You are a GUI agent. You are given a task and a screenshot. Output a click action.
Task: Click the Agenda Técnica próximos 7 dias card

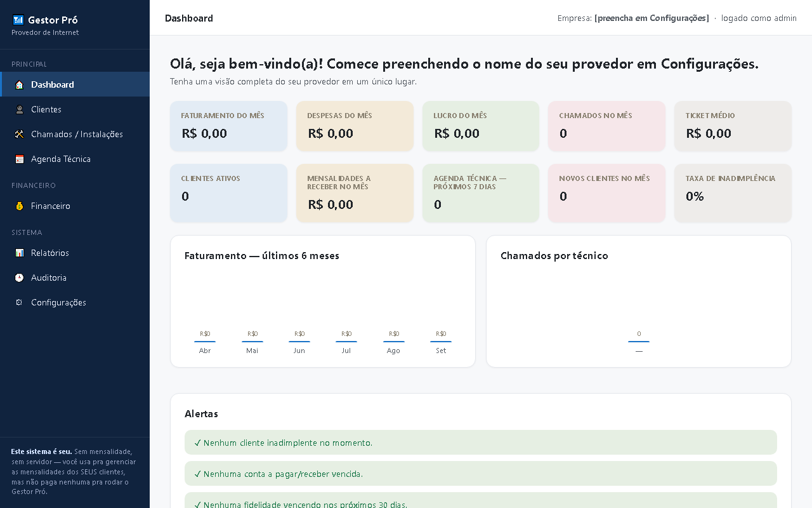point(481,193)
